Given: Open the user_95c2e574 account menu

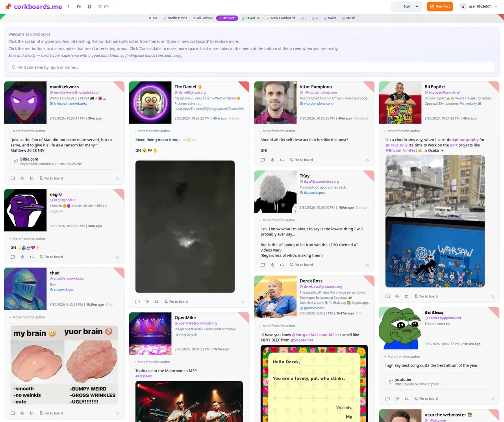Looking at the screenshot, I should tap(476, 7).
